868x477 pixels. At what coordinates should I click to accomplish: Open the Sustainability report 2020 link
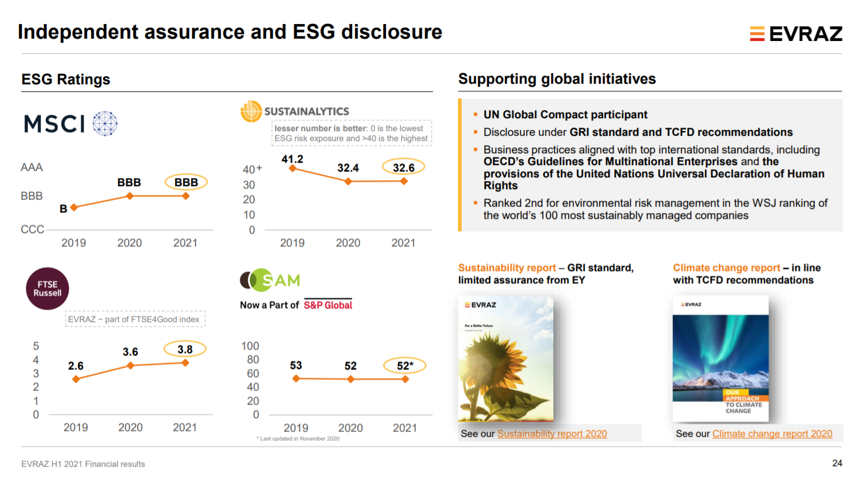click(552, 434)
